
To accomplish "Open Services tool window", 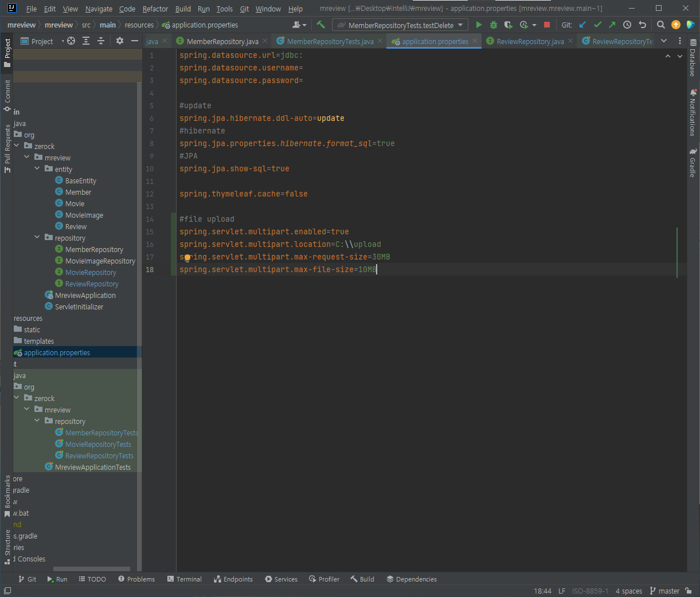I will click(x=281, y=579).
